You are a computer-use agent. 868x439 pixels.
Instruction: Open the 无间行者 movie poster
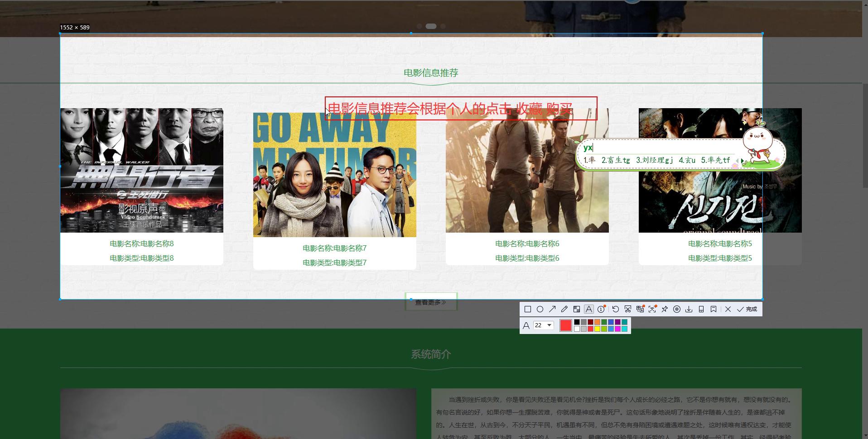(x=142, y=170)
